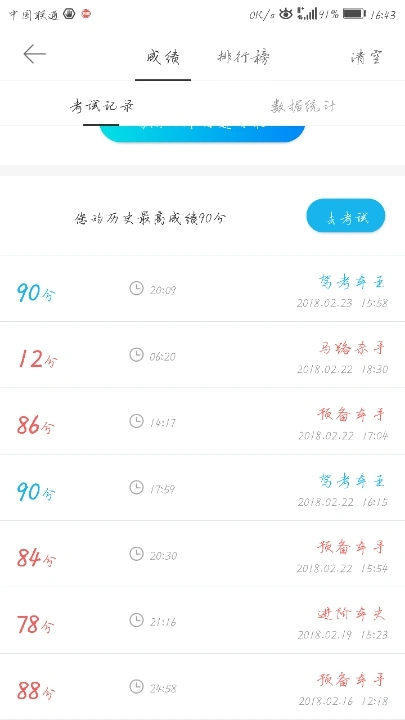Tap the 去考试 button

[x=346, y=215]
